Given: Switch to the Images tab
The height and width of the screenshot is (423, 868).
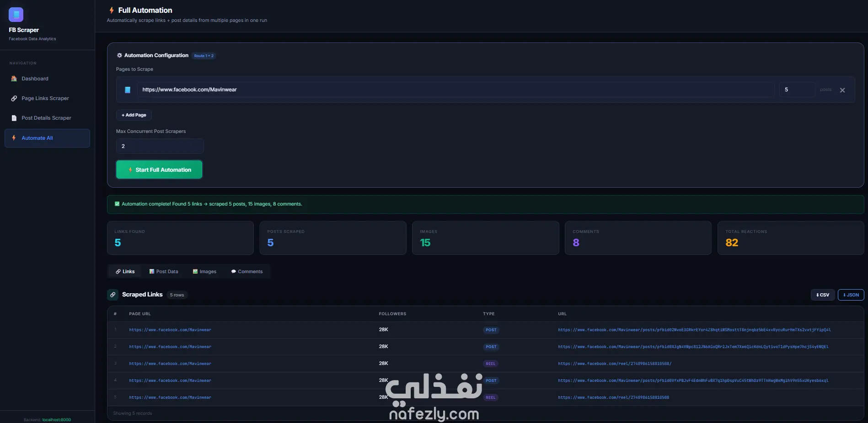Looking at the screenshot, I should (204, 271).
